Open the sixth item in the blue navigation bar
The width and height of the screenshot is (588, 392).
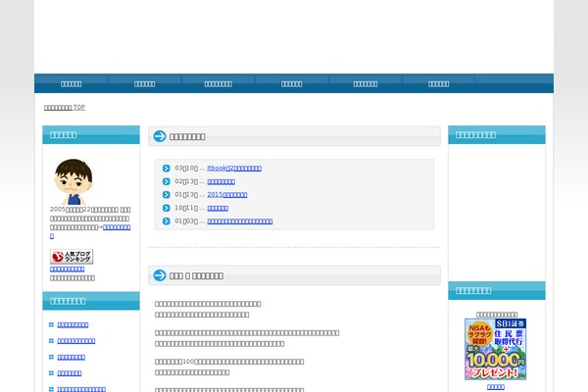point(438,84)
